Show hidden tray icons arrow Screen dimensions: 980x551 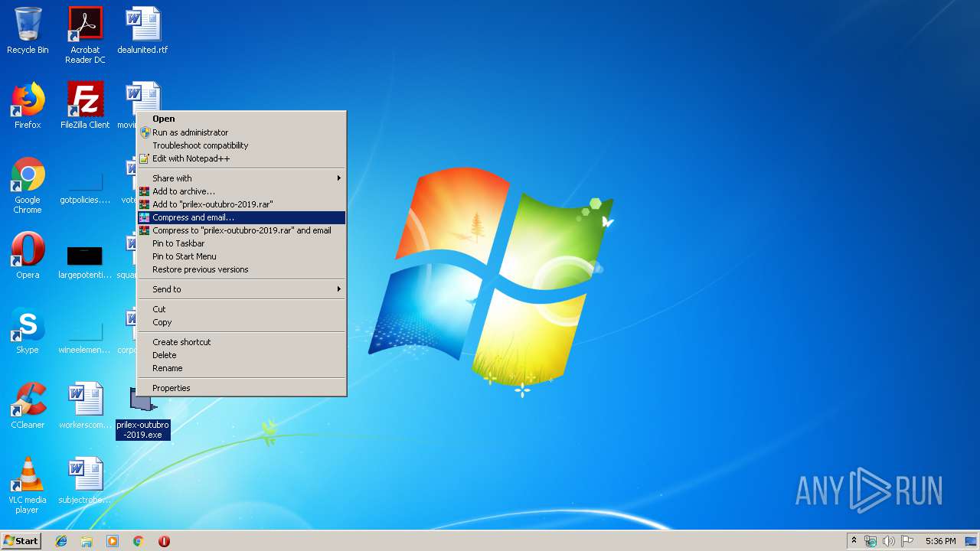854,541
